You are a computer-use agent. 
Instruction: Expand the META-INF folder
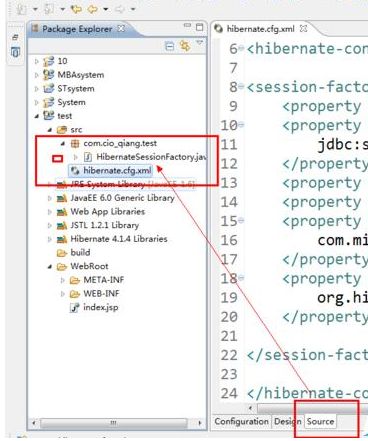click(63, 280)
